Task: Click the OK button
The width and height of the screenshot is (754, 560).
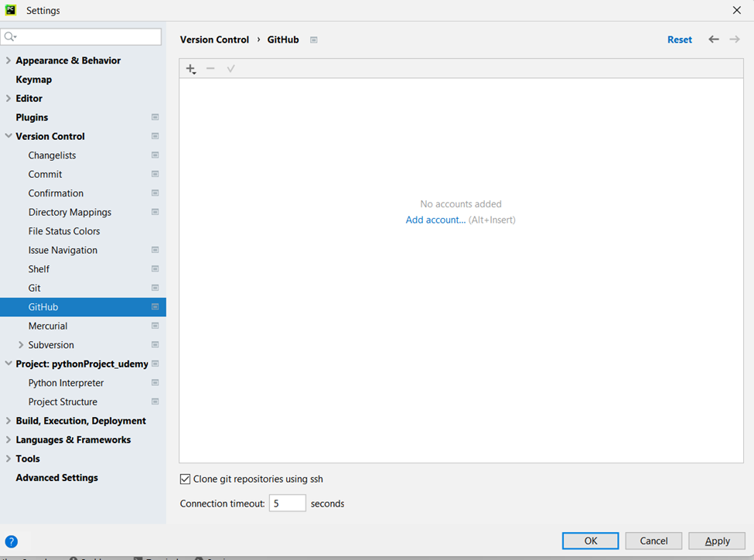Action: click(x=591, y=541)
